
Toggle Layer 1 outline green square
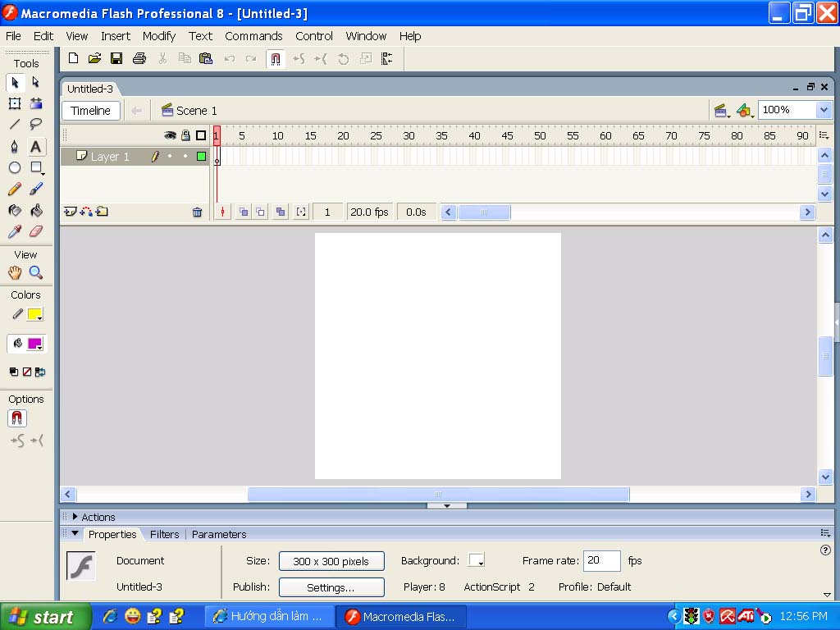click(202, 157)
